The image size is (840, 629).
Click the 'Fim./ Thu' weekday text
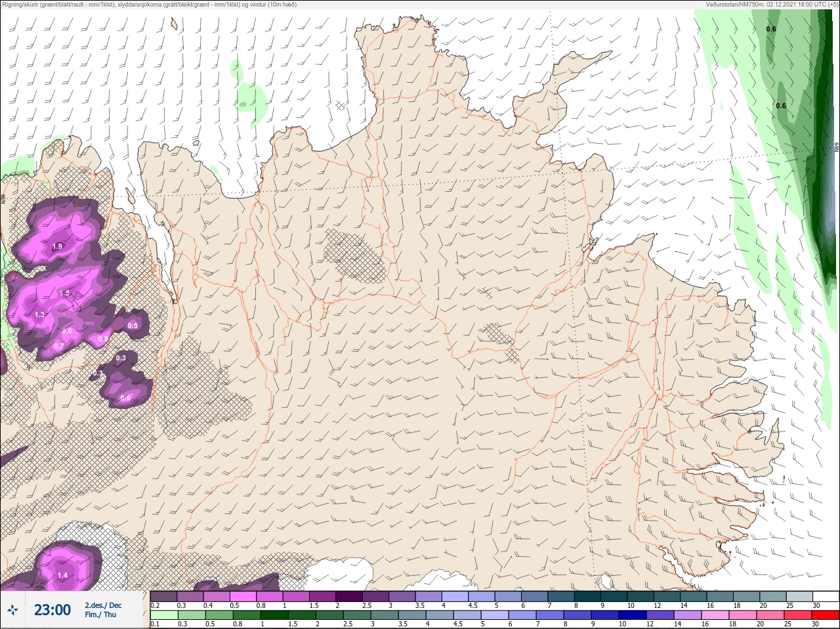point(100,615)
